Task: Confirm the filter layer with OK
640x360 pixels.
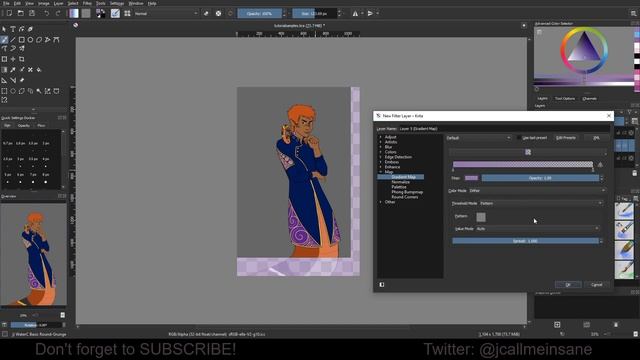Action: [568, 284]
